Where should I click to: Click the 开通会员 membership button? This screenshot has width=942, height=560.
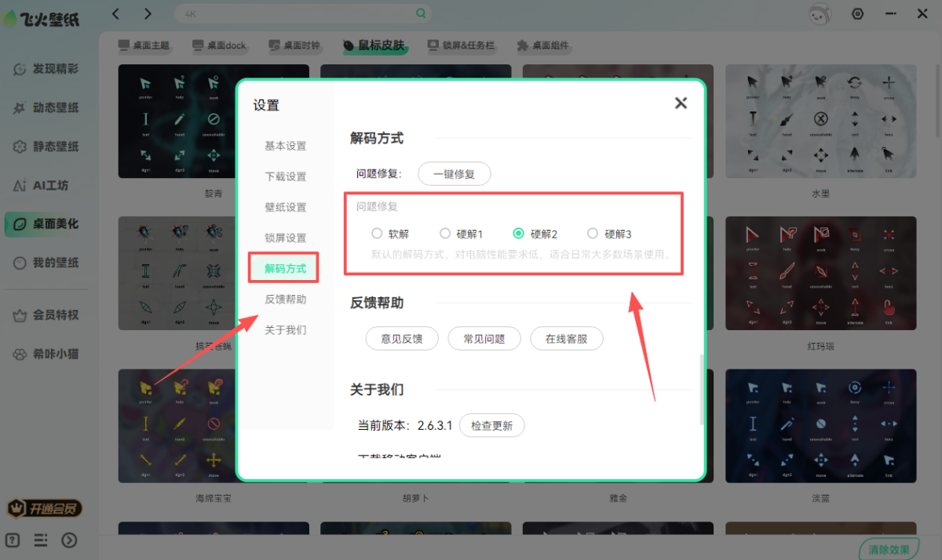[x=45, y=508]
